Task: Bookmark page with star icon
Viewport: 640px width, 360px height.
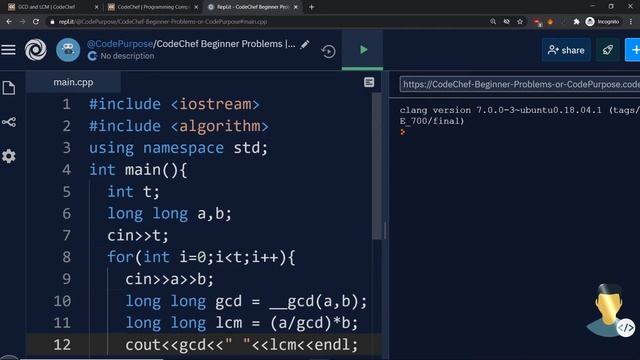Action: tap(520, 22)
